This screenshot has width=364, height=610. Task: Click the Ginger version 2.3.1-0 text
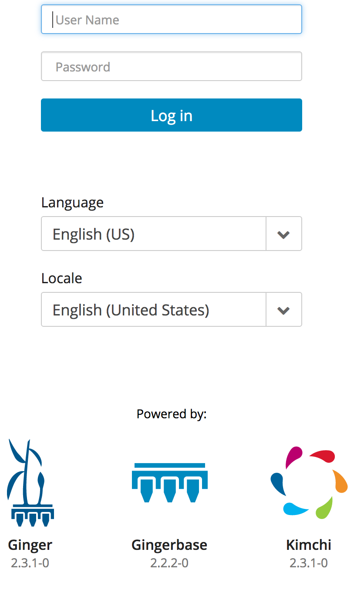tap(30, 563)
